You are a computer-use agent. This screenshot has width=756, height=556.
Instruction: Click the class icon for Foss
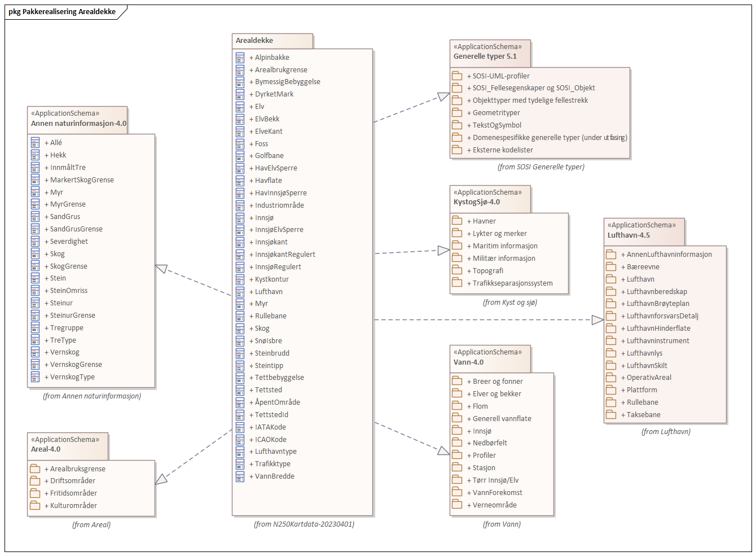click(x=240, y=144)
